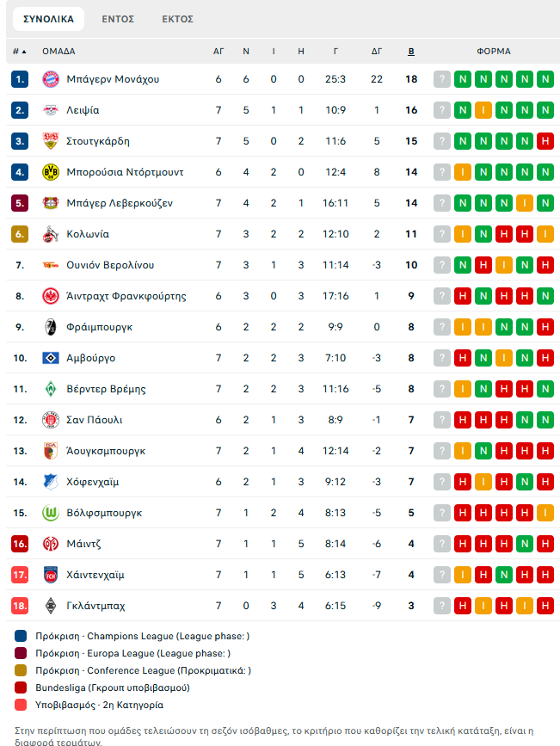Sort standings by the B points column

coord(411,52)
